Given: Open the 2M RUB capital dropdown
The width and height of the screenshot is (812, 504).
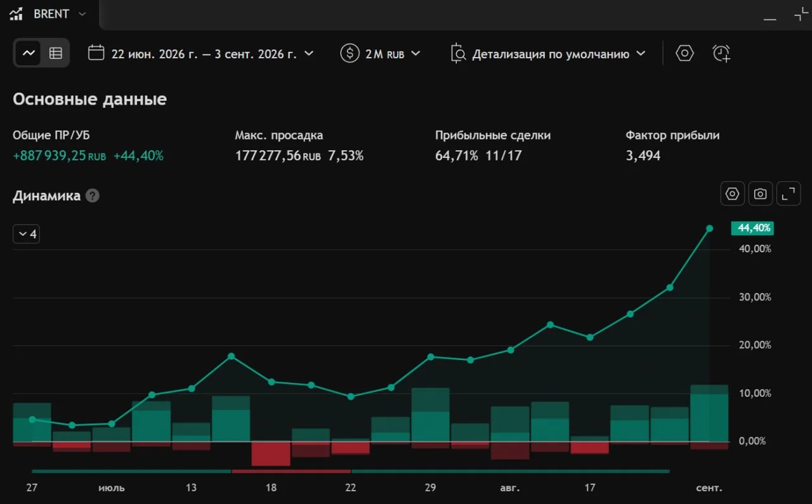Looking at the screenshot, I should (393, 54).
